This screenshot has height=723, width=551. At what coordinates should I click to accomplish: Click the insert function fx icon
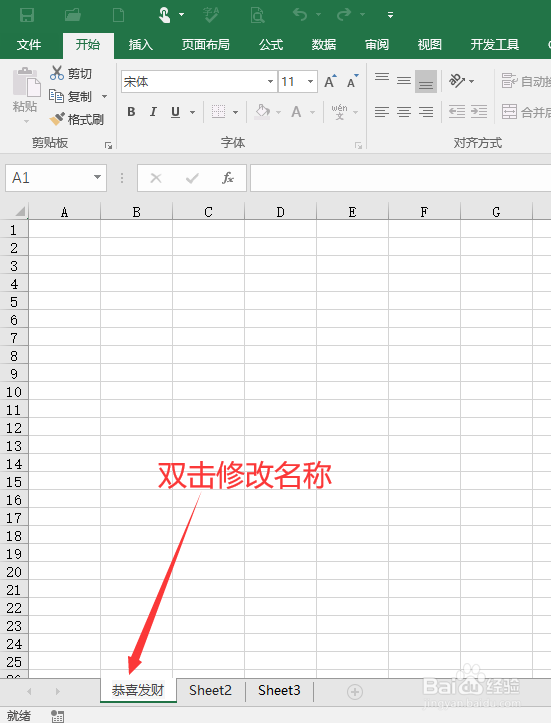(x=228, y=178)
